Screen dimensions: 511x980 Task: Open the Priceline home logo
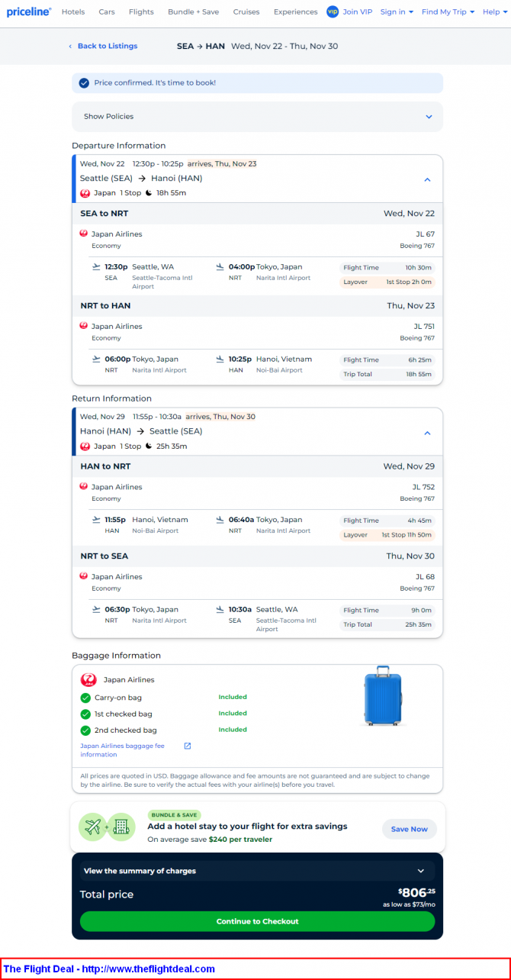[29, 11]
